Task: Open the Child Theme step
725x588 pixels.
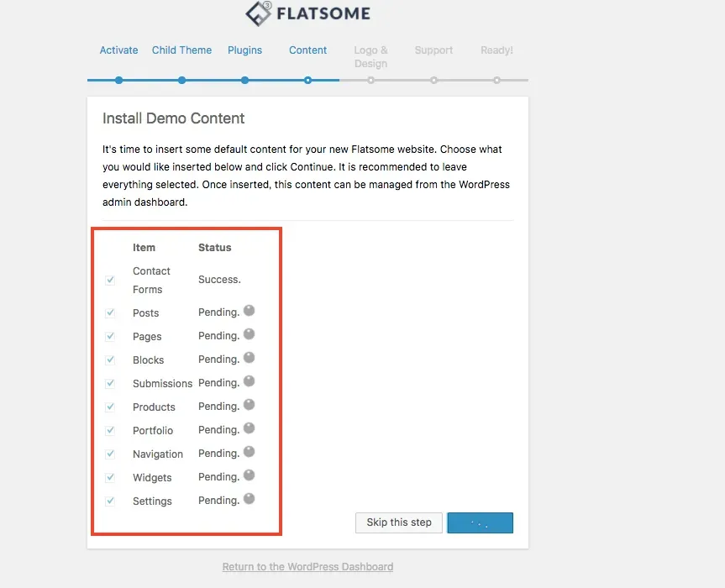Action: (181, 50)
